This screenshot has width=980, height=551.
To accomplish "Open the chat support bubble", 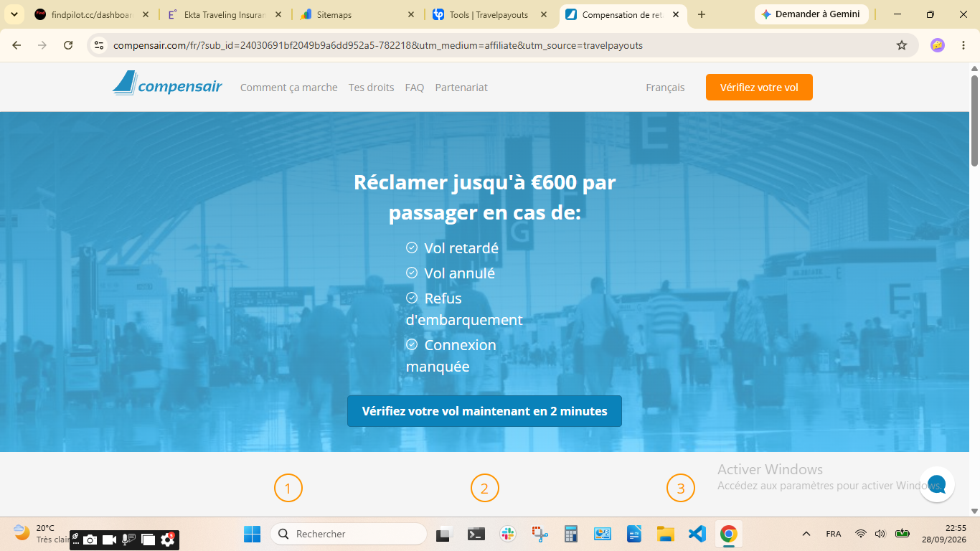I will click(936, 484).
